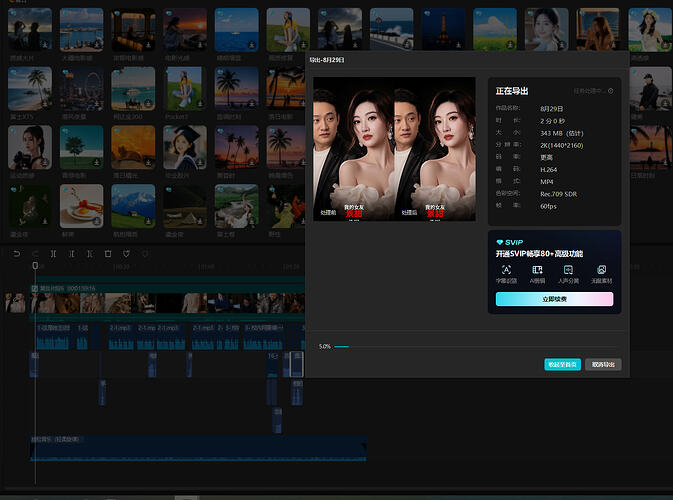Image resolution: width=673 pixels, height=500 pixels.
Task: Select the video cover thumbnail on timeline
Action: (15, 303)
